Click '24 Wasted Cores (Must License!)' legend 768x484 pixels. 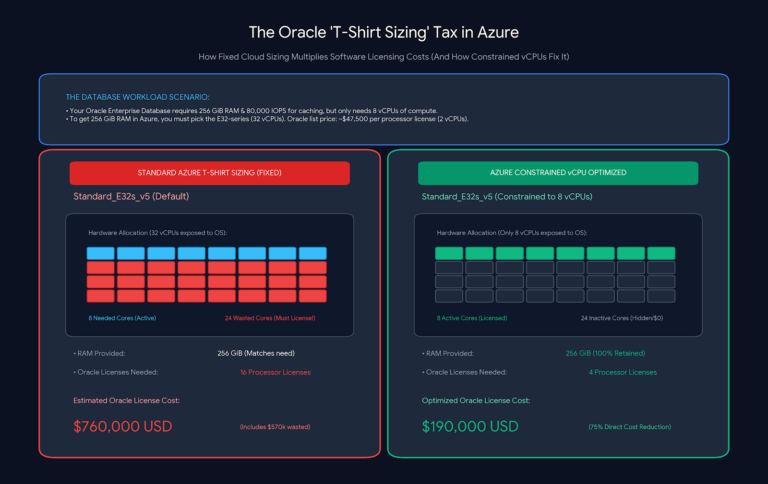(x=270, y=318)
